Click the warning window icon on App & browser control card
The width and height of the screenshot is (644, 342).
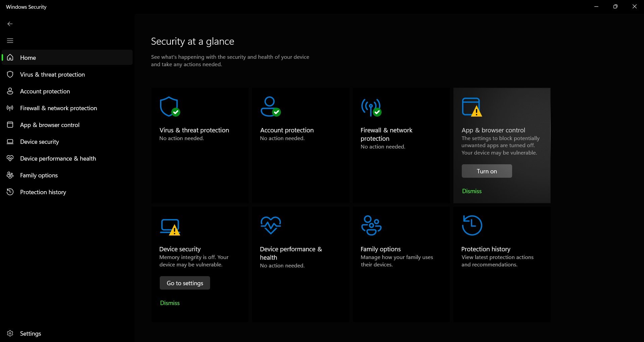coord(472,107)
